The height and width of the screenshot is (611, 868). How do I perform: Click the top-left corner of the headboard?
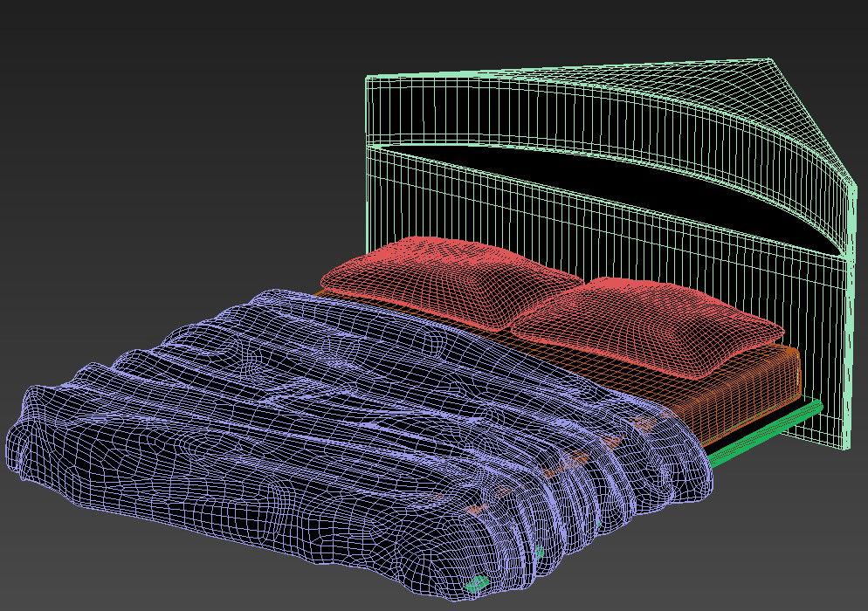click(x=367, y=79)
